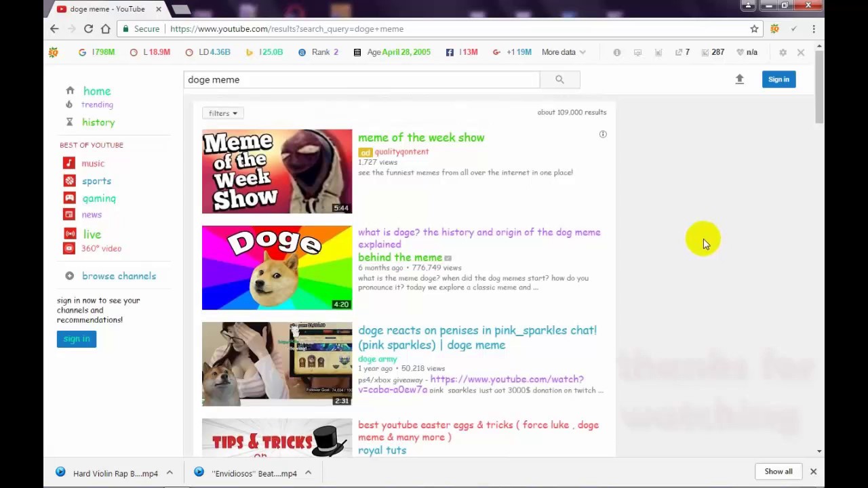The width and height of the screenshot is (868, 488).
Task: Open the gaming category link
Action: [99, 199]
